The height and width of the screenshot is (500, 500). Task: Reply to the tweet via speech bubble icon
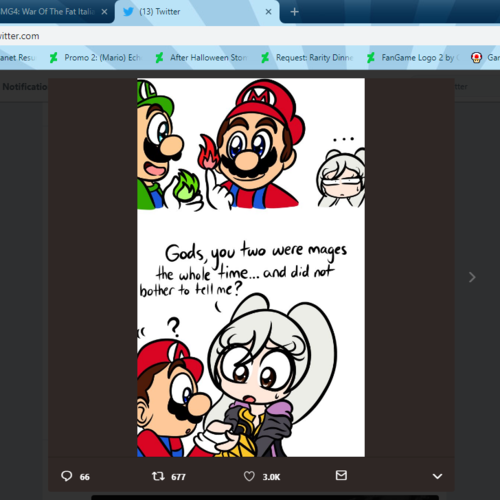67,476
